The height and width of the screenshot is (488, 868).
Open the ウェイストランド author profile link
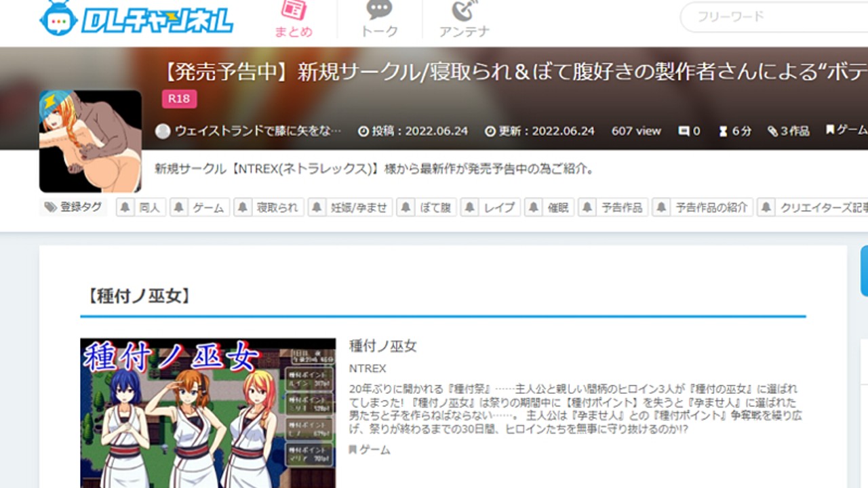[251, 131]
